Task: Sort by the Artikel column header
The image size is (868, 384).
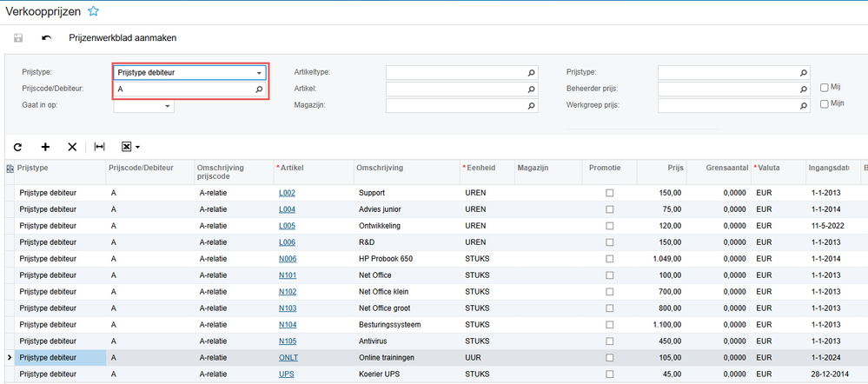Action: coord(292,167)
